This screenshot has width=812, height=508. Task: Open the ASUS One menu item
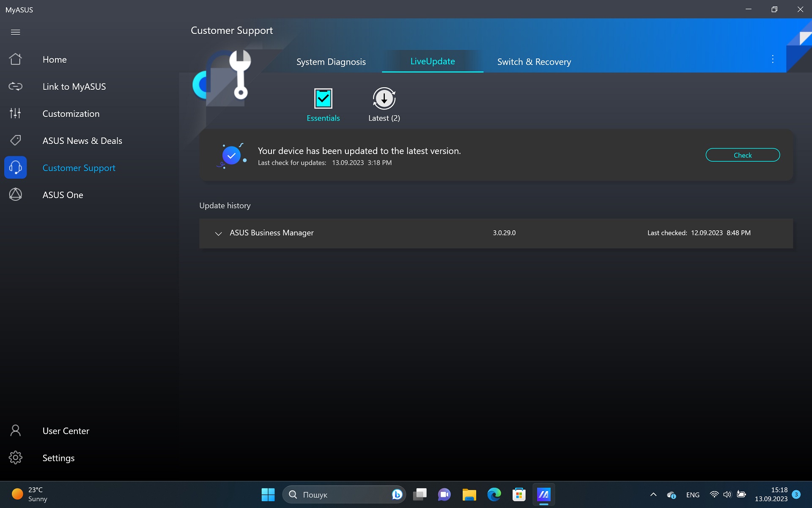tap(63, 195)
